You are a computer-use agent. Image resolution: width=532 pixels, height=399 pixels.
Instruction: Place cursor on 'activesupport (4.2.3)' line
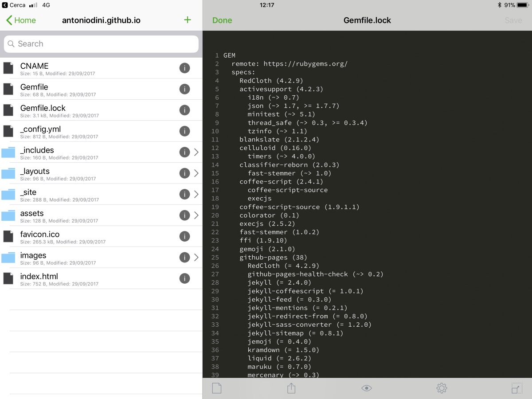point(282,89)
